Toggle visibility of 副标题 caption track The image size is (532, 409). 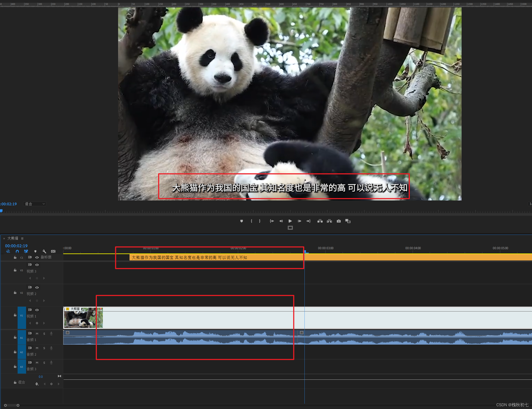click(37, 257)
